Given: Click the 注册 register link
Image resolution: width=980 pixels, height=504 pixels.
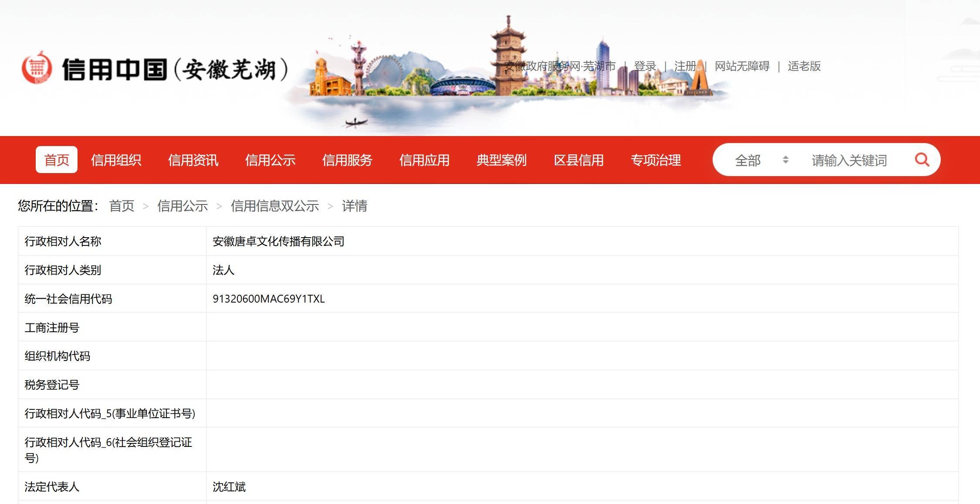Looking at the screenshot, I should point(685,66).
